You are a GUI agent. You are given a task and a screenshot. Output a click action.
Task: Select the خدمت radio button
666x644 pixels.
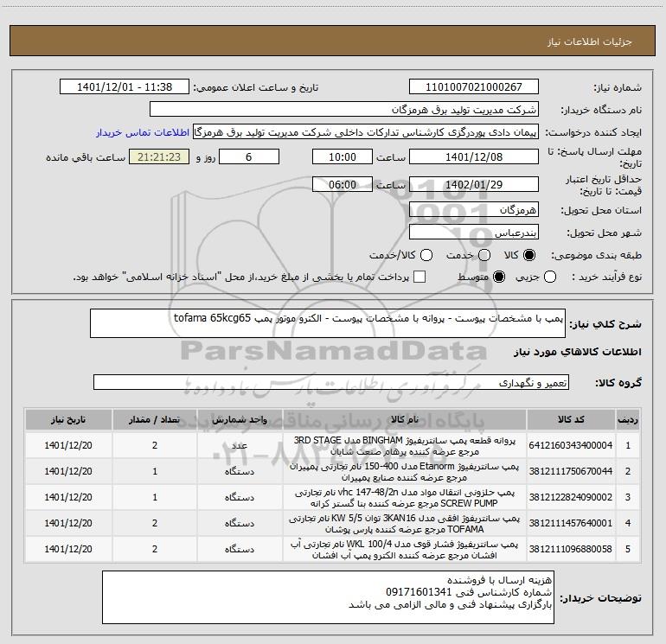(484, 255)
